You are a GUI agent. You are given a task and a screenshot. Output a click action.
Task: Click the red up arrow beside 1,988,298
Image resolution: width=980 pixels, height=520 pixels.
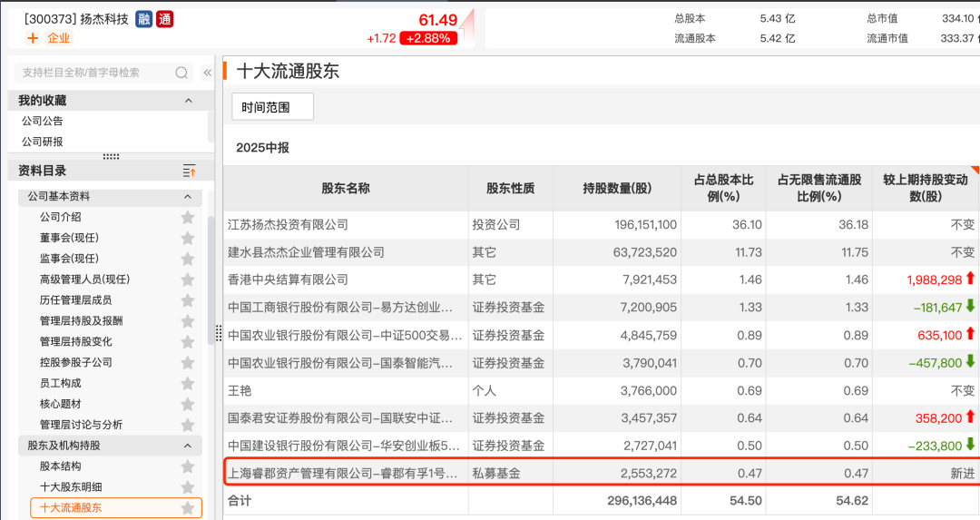(x=970, y=279)
